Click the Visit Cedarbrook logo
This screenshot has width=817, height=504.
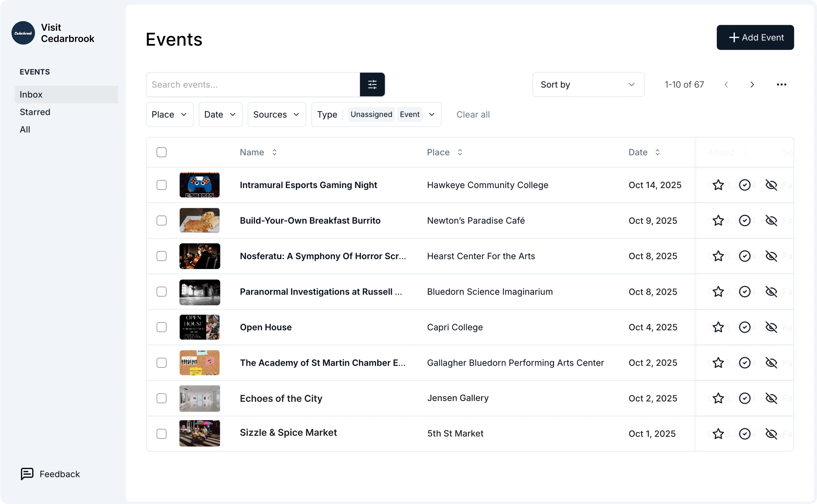click(x=23, y=33)
